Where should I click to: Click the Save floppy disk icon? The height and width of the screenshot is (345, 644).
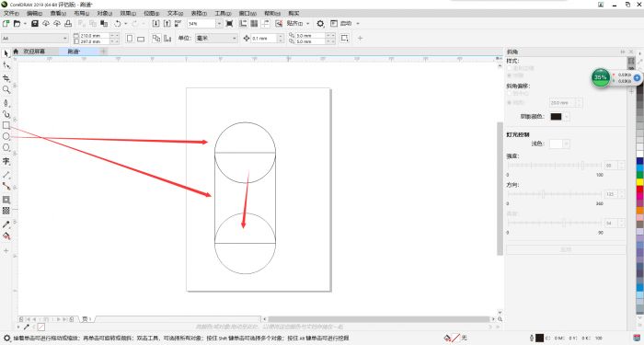point(35,23)
